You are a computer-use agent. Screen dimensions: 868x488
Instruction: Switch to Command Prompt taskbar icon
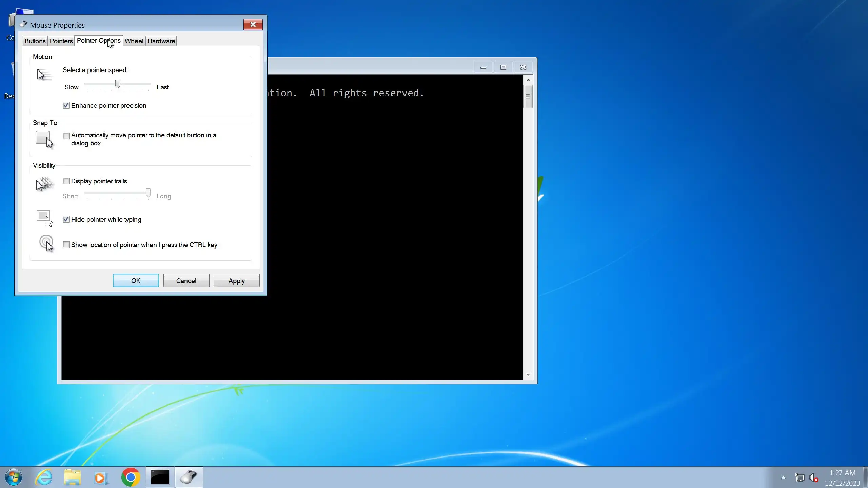pos(160,477)
